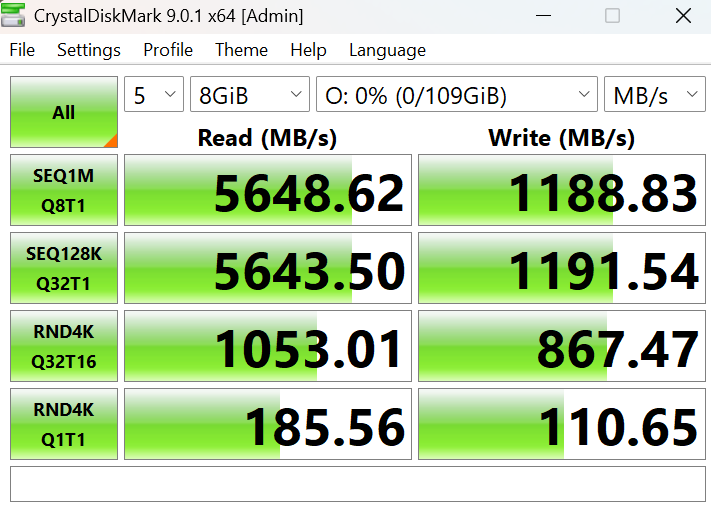Click the CrystalDiskMark app icon in title bar
Viewport: 711px width, 505px height.
(x=13, y=15)
